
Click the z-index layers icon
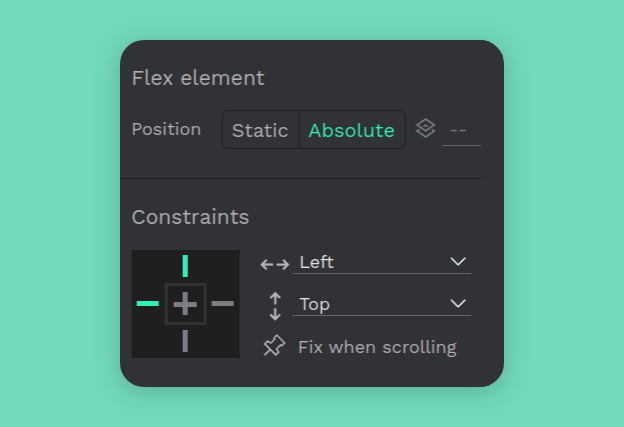pyautogui.click(x=425, y=129)
